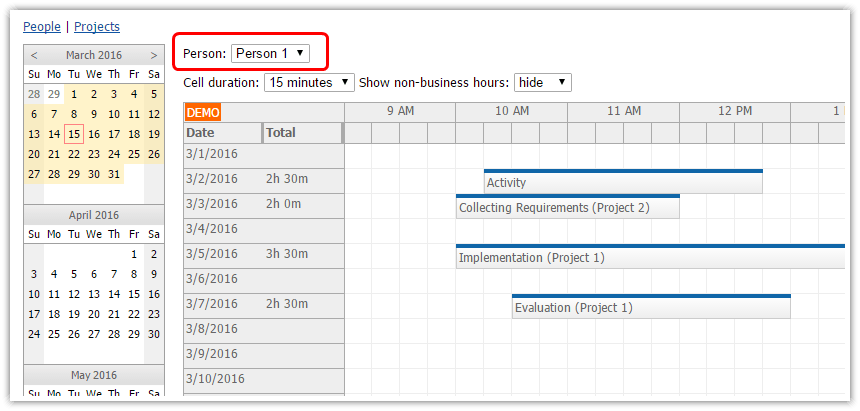This screenshot has height=411, width=860.
Task: Click the 11 AM time header
Action: (x=624, y=111)
